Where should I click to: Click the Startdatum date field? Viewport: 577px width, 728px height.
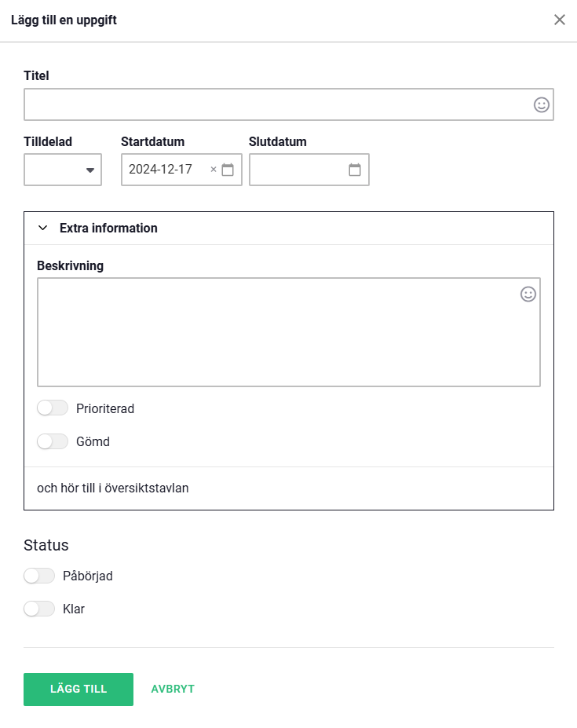tap(165, 170)
